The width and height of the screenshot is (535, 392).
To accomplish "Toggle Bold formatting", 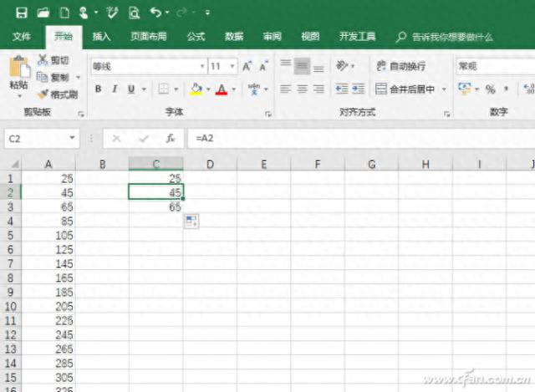I will (99, 89).
